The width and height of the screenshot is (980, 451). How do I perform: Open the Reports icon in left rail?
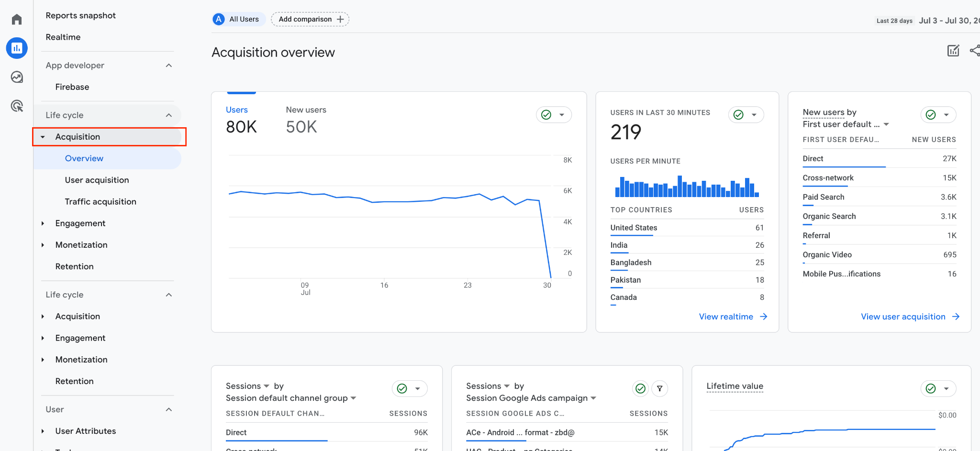(17, 48)
